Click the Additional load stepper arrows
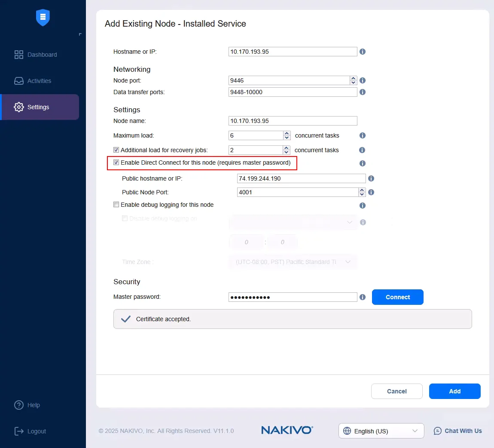 287,150
